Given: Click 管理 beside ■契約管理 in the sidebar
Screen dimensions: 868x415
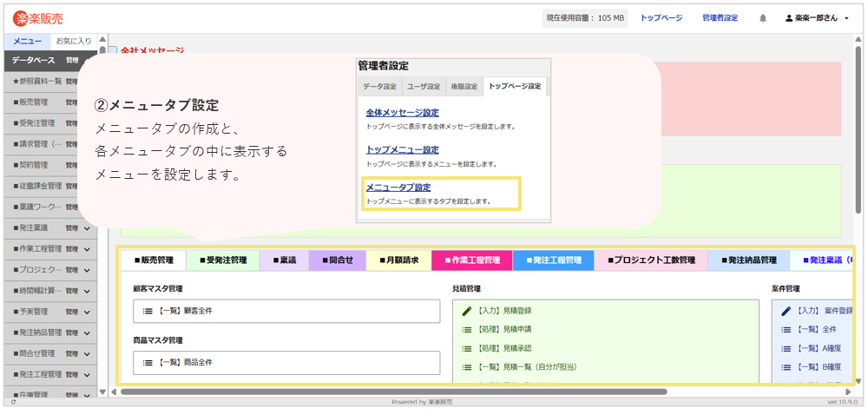Looking at the screenshot, I should coord(71,165).
